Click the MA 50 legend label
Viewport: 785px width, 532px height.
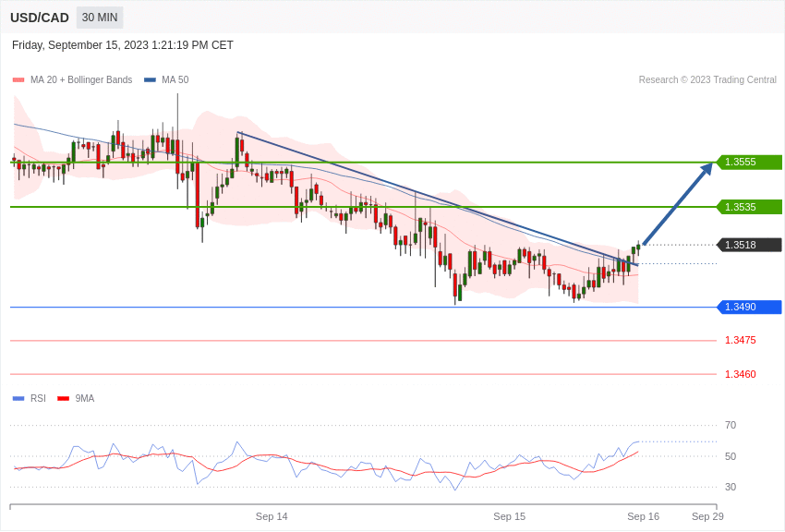click(x=175, y=80)
